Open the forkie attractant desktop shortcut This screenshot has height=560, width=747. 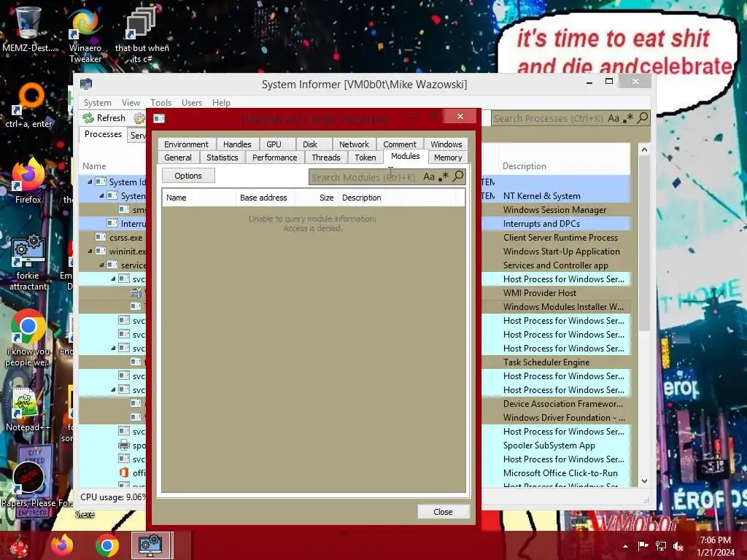point(28,262)
